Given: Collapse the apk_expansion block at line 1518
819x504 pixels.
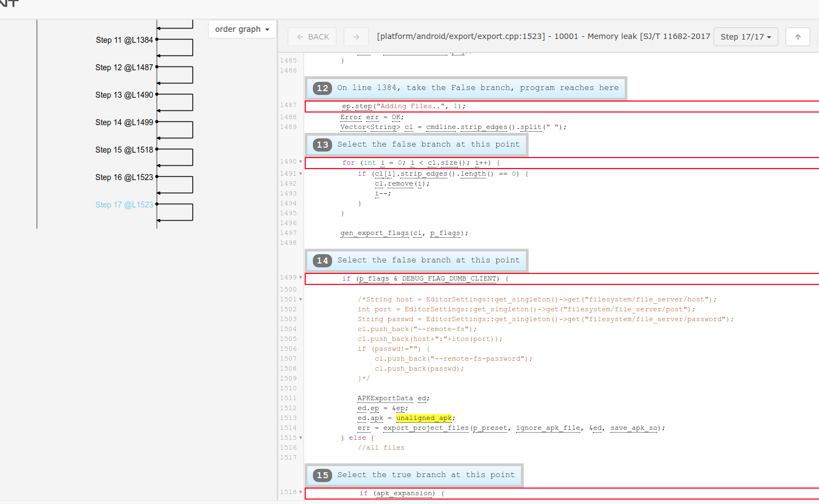Looking at the screenshot, I should pyautogui.click(x=301, y=492).
